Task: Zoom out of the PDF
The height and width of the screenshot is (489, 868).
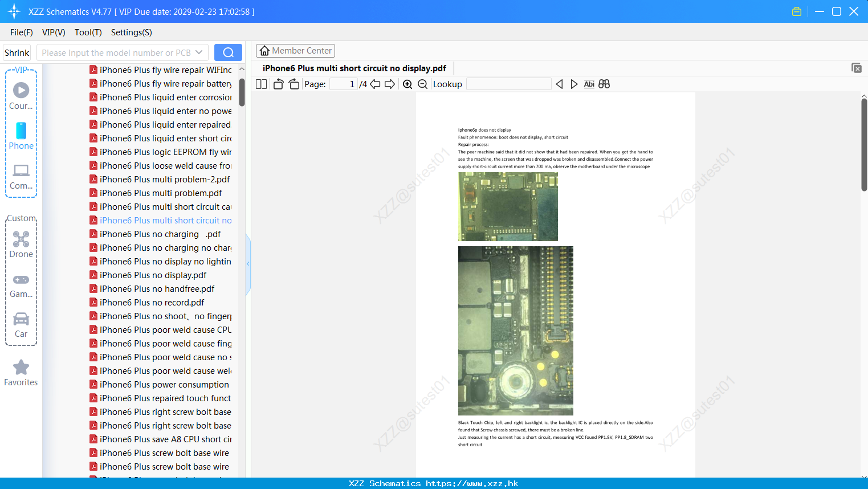Action: click(422, 84)
